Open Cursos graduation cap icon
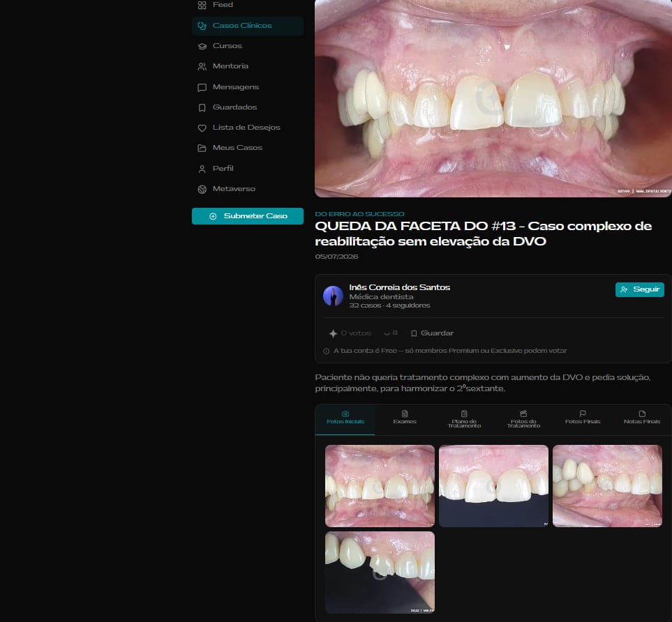The image size is (672, 622). click(x=202, y=46)
